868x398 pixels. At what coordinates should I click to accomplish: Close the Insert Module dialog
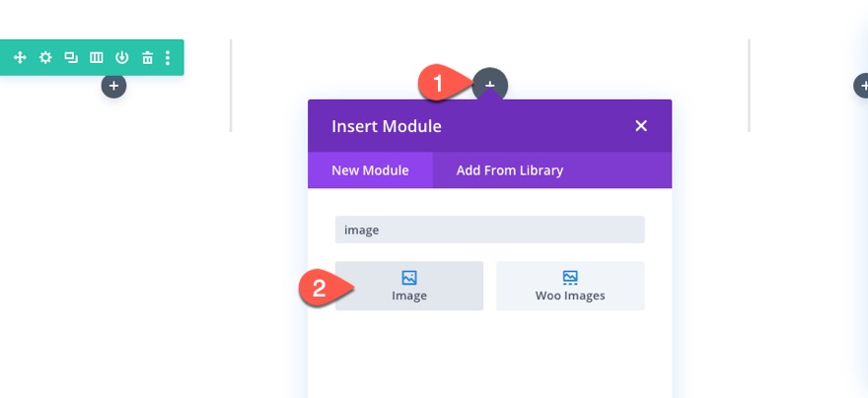click(x=641, y=125)
